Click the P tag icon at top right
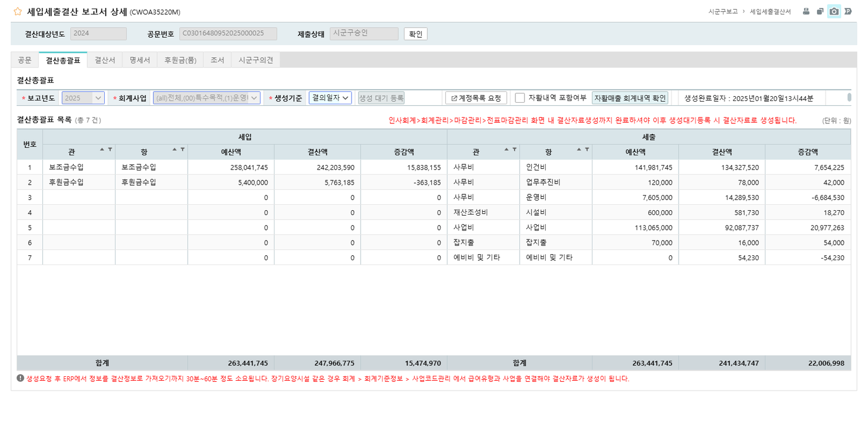The image size is (868, 422). coord(848,11)
